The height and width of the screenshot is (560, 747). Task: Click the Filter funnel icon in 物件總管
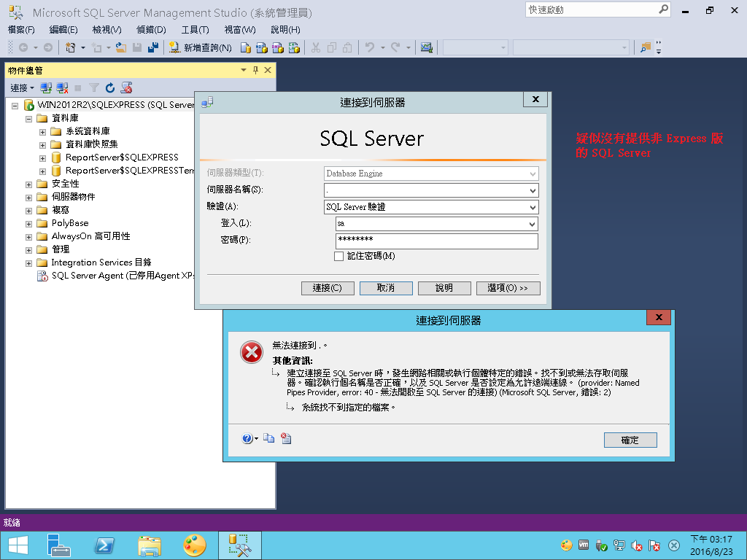point(94,87)
